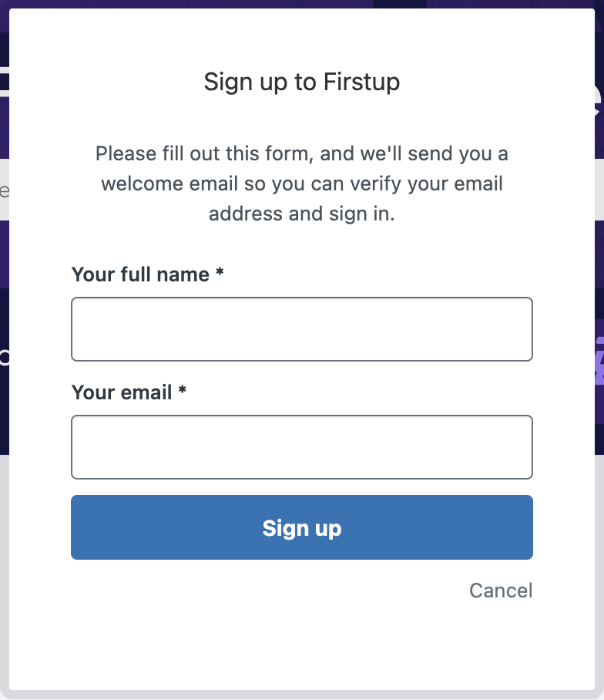Focus the Your email input field
Viewport: 604px width, 700px height.
coord(301,447)
